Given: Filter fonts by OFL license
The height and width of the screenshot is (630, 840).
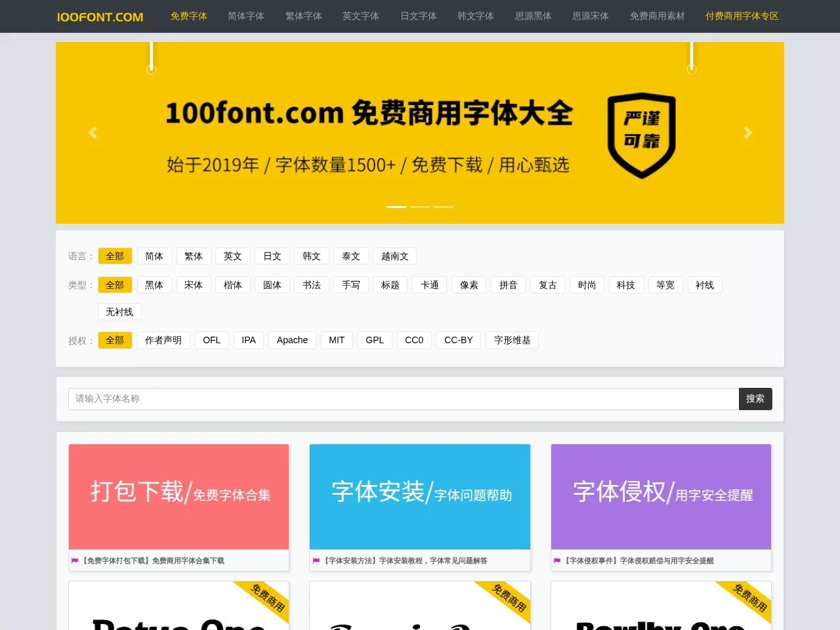Looking at the screenshot, I should coord(211,340).
